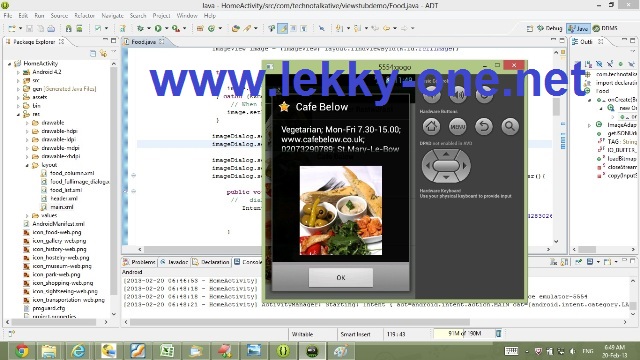
Task: Open the Refactor menu
Action: point(84,16)
